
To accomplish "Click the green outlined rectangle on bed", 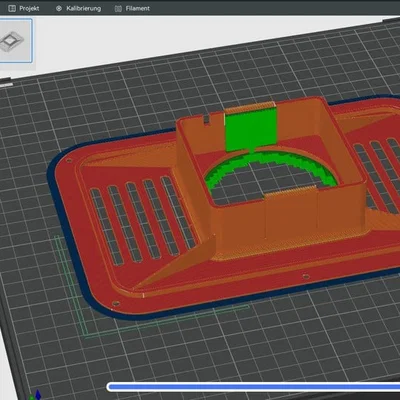I will tap(152, 287).
